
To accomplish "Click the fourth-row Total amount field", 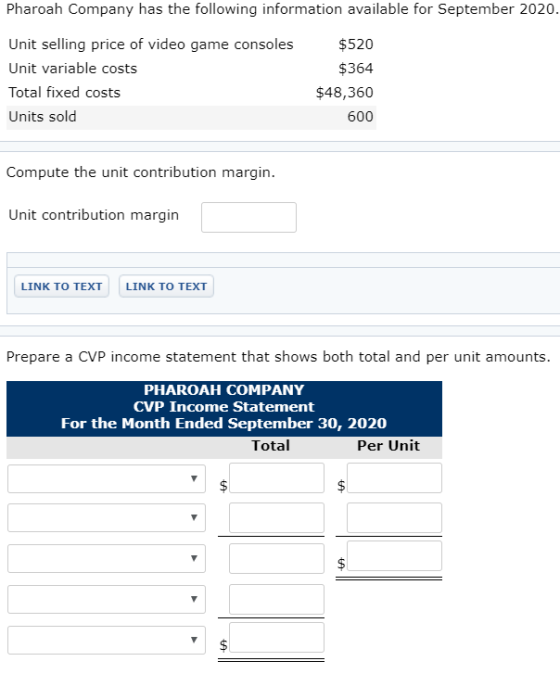I will tap(276, 599).
